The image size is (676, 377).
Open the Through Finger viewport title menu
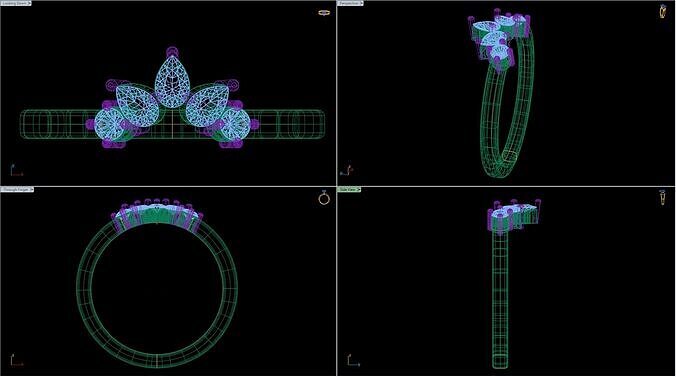coord(17,189)
